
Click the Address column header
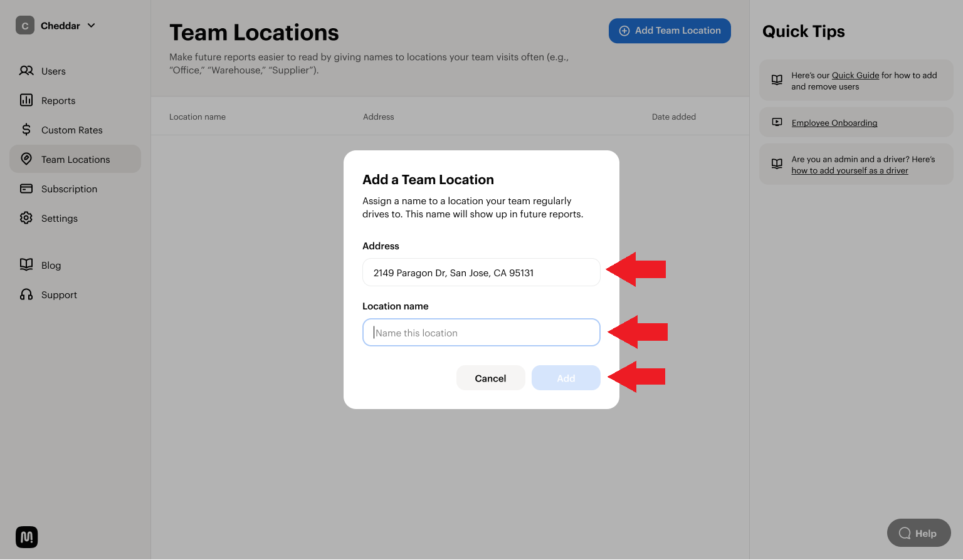379,117
